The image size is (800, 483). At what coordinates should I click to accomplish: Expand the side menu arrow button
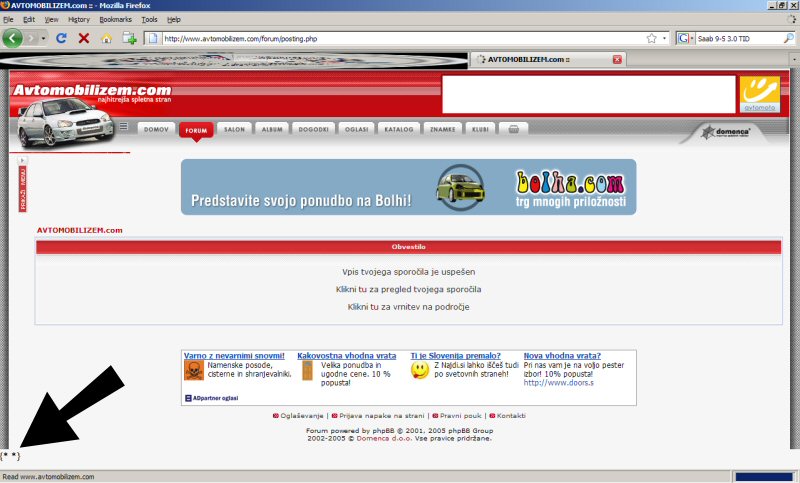click(22, 160)
